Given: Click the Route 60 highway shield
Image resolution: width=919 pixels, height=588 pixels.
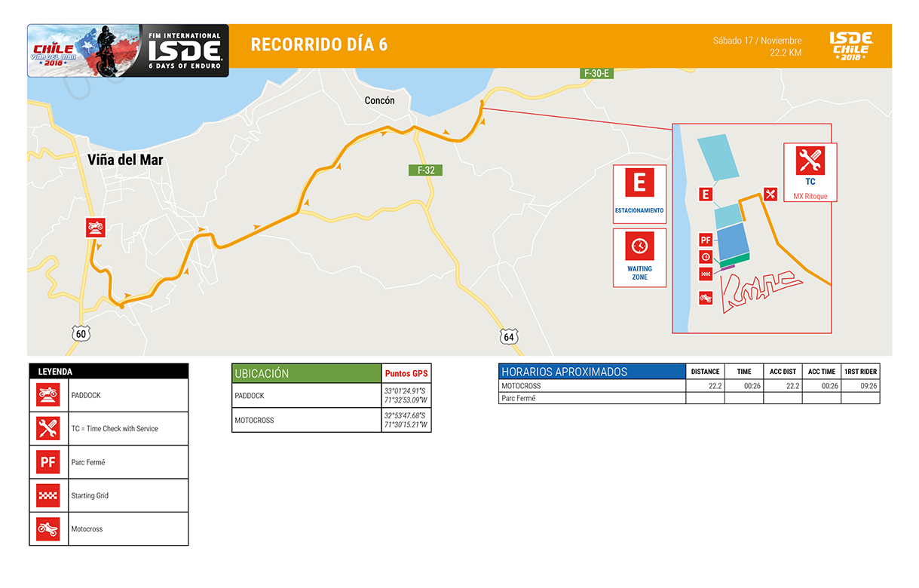Looking at the screenshot, I should click(x=81, y=332).
